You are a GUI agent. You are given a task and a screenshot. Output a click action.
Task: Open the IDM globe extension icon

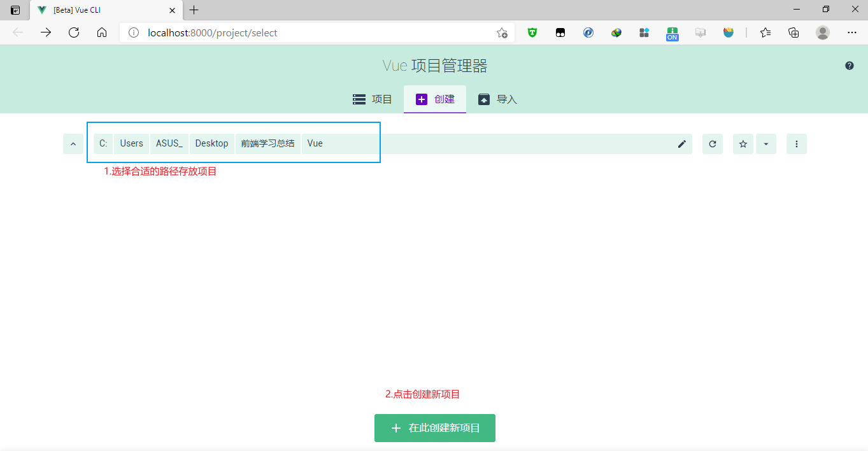(x=616, y=32)
